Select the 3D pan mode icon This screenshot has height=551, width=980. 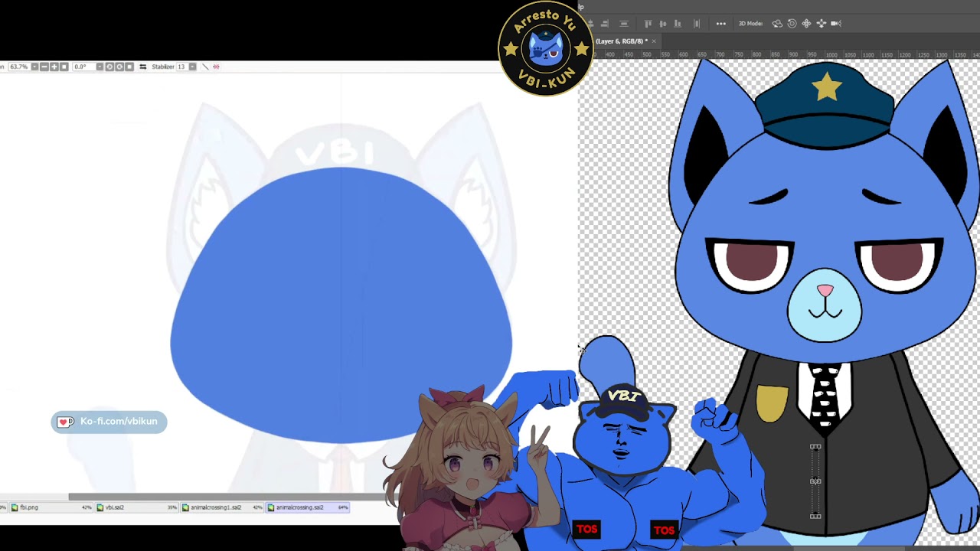tap(806, 24)
